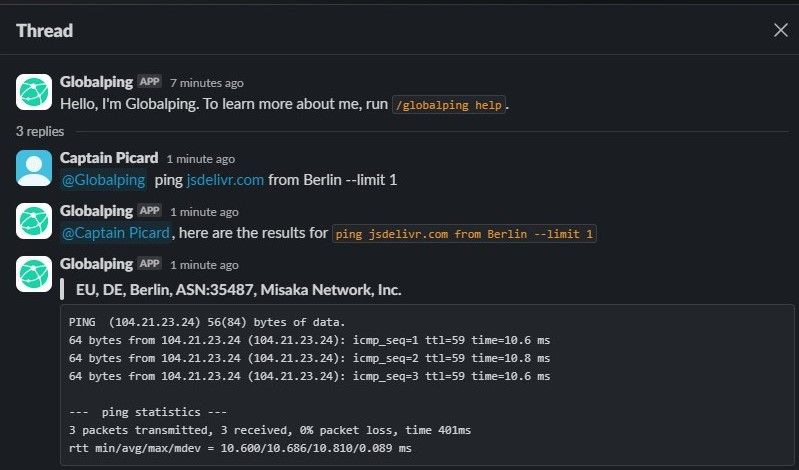The height and width of the screenshot is (470, 799).
Task: Click the APP badge on the hello message
Action: [x=150, y=82]
